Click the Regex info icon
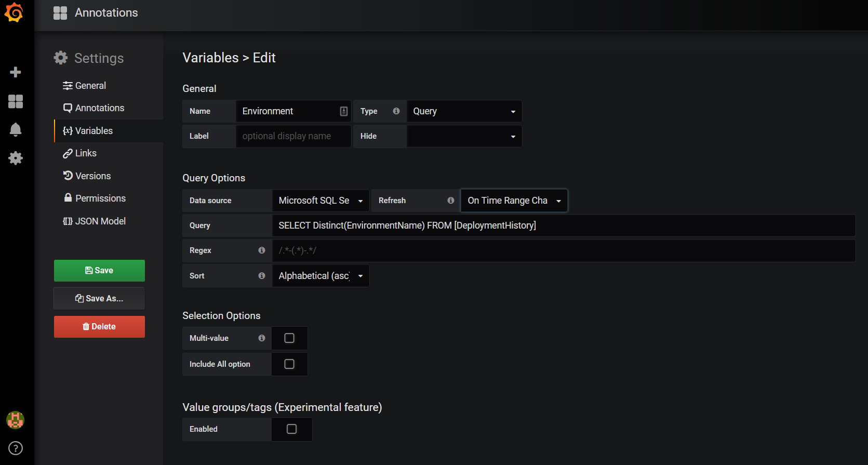 click(262, 250)
